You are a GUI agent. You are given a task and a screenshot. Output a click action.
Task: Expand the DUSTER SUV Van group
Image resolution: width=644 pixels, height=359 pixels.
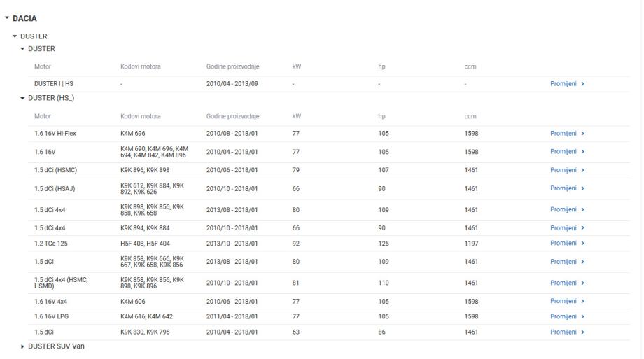tap(22, 346)
